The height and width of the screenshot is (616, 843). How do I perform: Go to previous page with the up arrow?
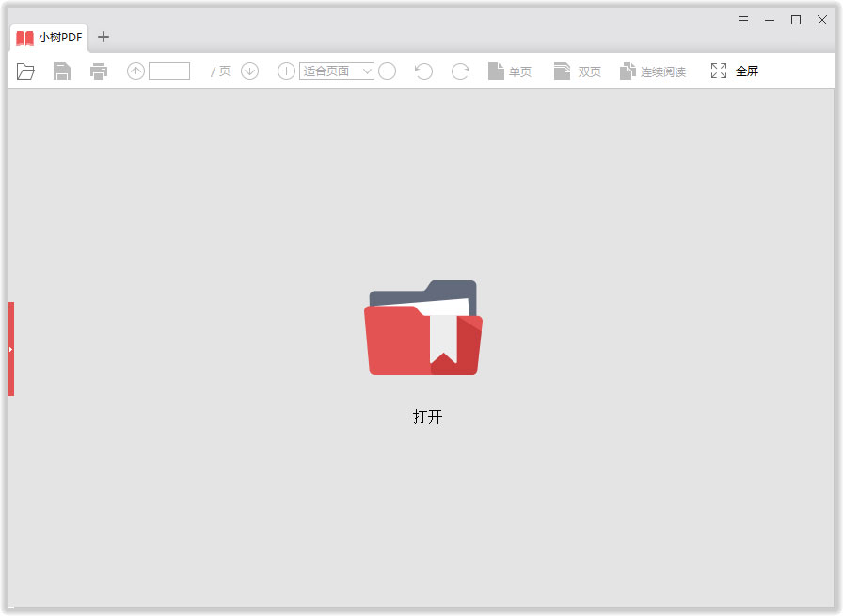[135, 71]
